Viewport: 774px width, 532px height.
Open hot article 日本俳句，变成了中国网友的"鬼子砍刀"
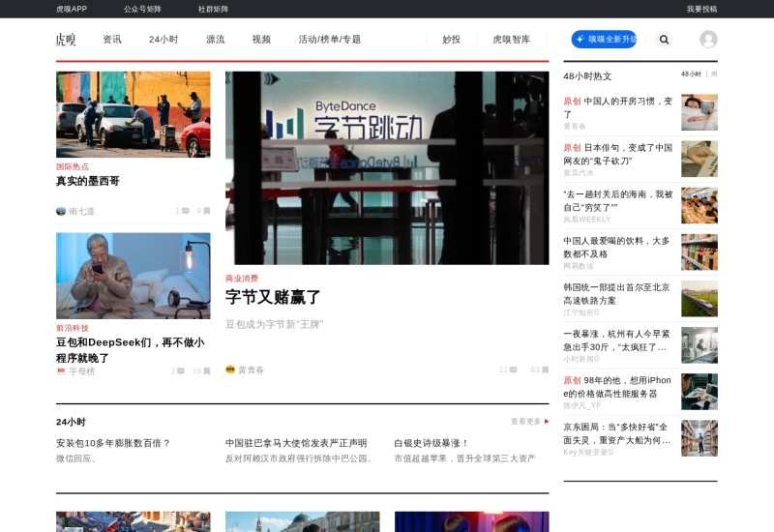click(x=618, y=154)
